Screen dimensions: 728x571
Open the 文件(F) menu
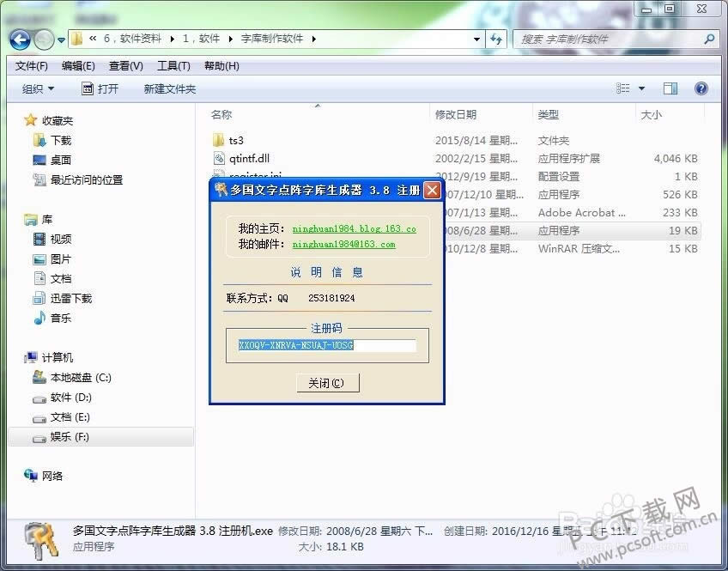[x=32, y=66]
